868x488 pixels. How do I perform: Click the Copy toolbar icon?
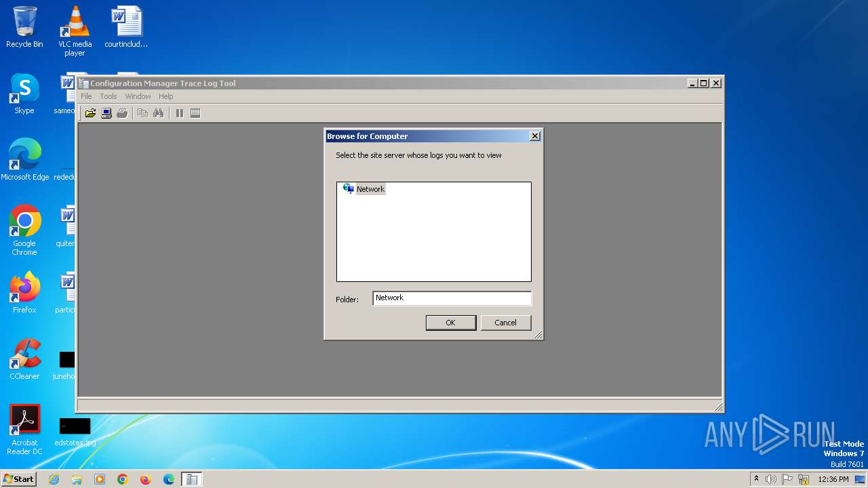point(142,113)
